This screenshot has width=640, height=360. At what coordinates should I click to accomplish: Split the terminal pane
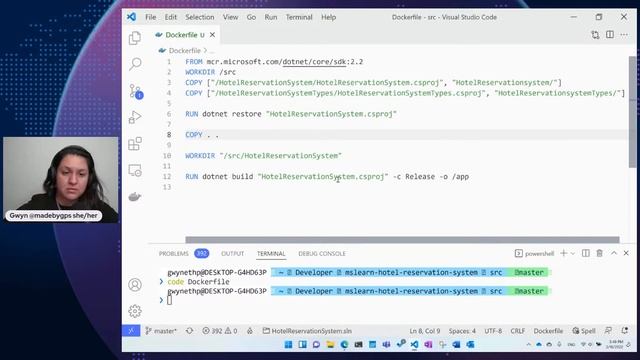586,253
